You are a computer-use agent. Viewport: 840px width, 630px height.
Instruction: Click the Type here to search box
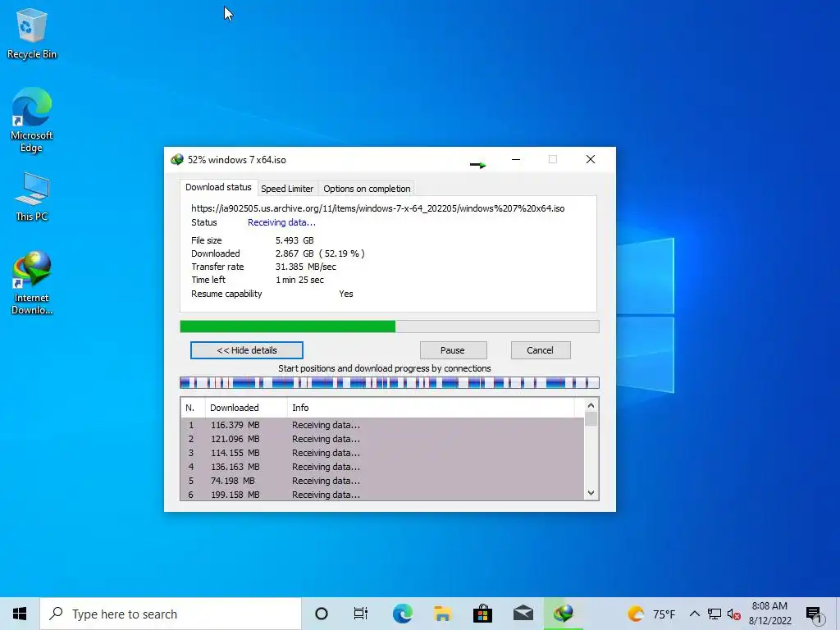pos(171,614)
